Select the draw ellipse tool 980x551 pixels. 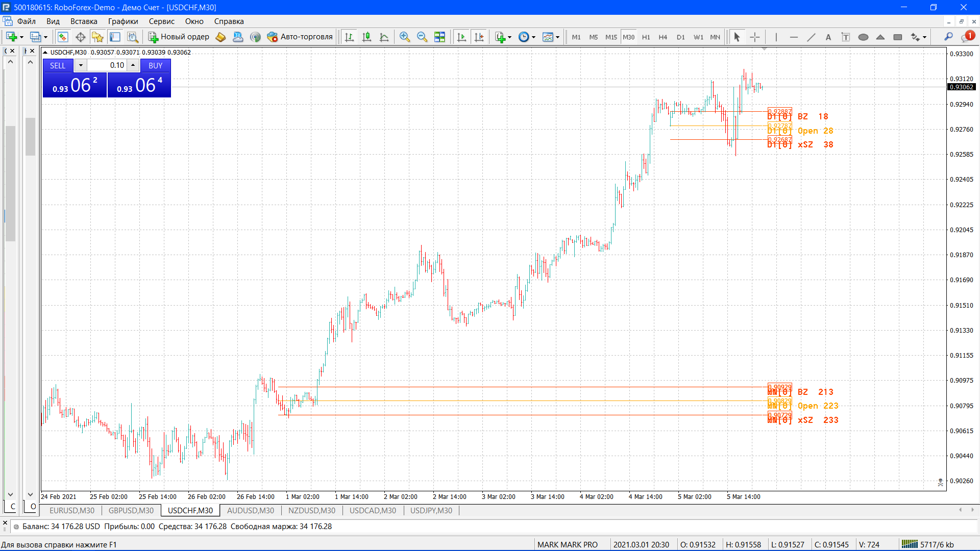pos(863,37)
